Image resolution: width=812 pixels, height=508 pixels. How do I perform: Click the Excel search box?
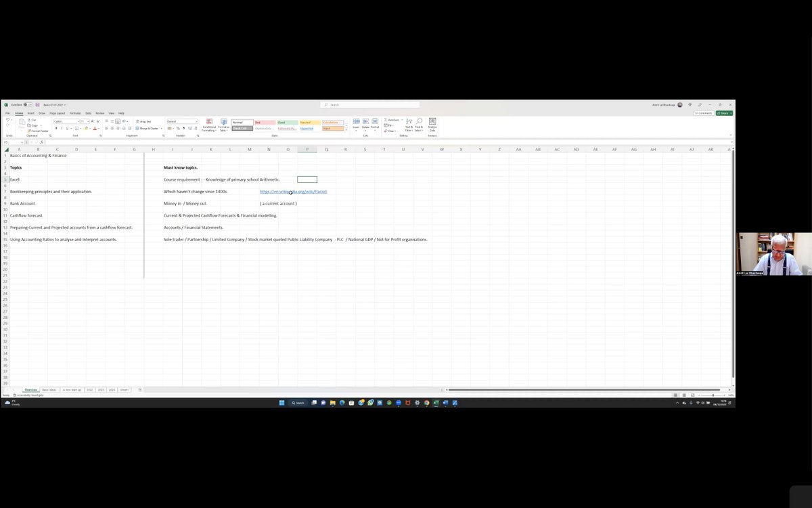(x=370, y=105)
